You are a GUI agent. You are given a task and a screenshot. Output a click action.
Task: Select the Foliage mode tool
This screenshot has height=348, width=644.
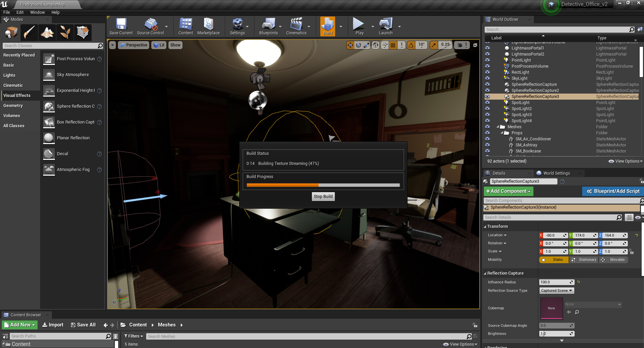coord(65,32)
